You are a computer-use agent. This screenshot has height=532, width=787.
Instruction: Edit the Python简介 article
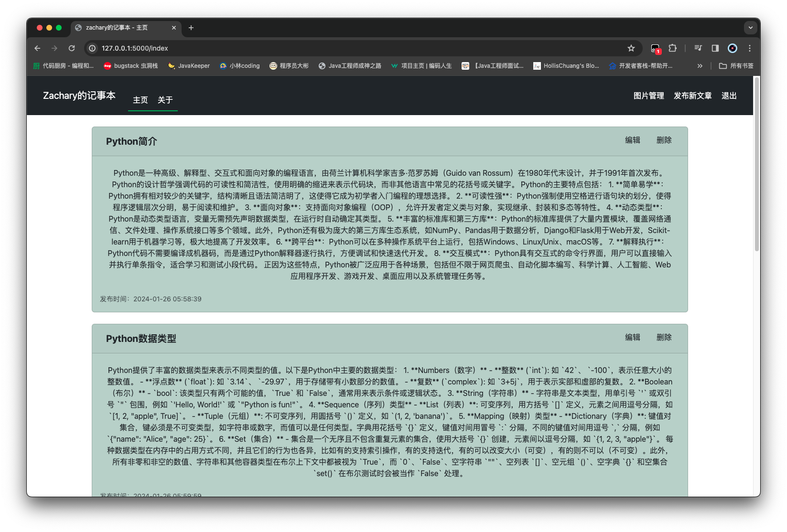[x=633, y=140]
